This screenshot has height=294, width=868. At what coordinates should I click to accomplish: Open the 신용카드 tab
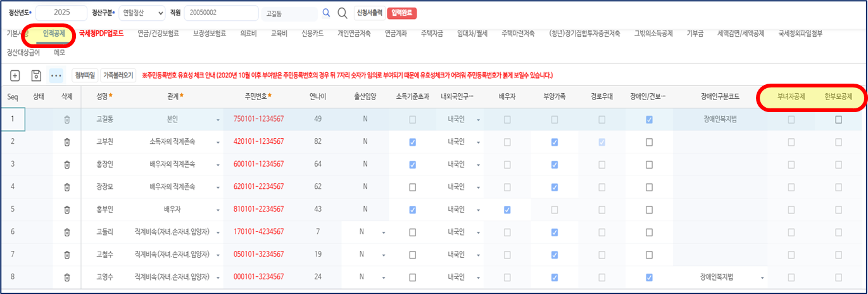[x=313, y=33]
